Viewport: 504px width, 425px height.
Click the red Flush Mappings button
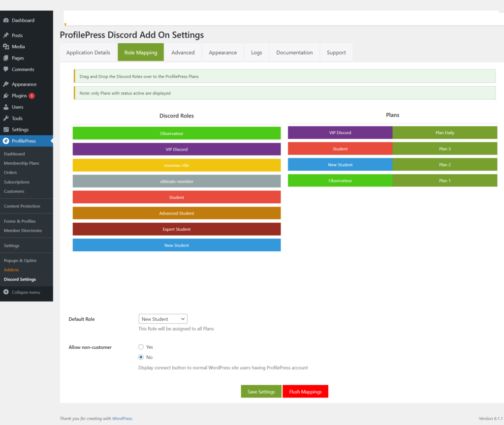(x=305, y=392)
